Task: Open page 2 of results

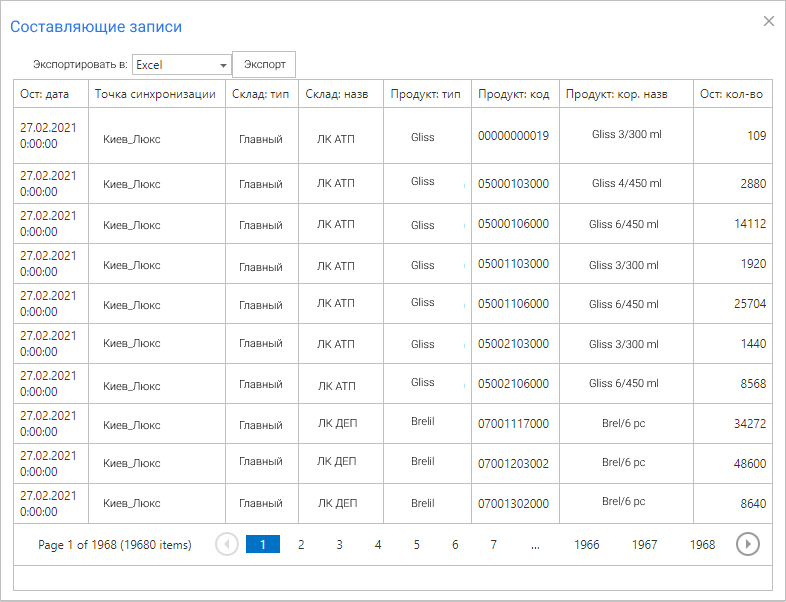Action: pyautogui.click(x=301, y=544)
